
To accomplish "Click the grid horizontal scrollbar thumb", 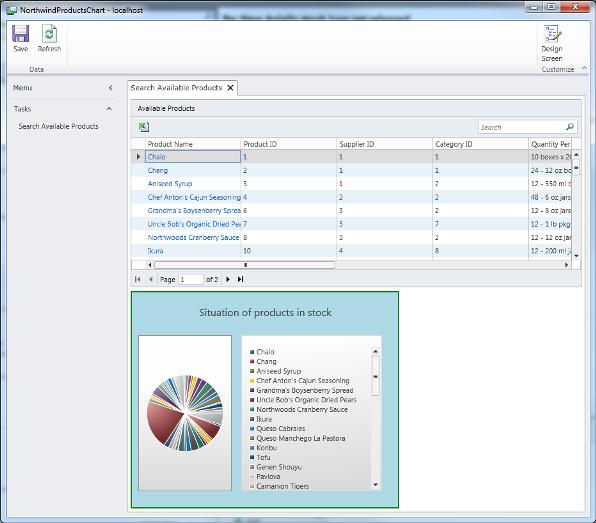I will [245, 265].
